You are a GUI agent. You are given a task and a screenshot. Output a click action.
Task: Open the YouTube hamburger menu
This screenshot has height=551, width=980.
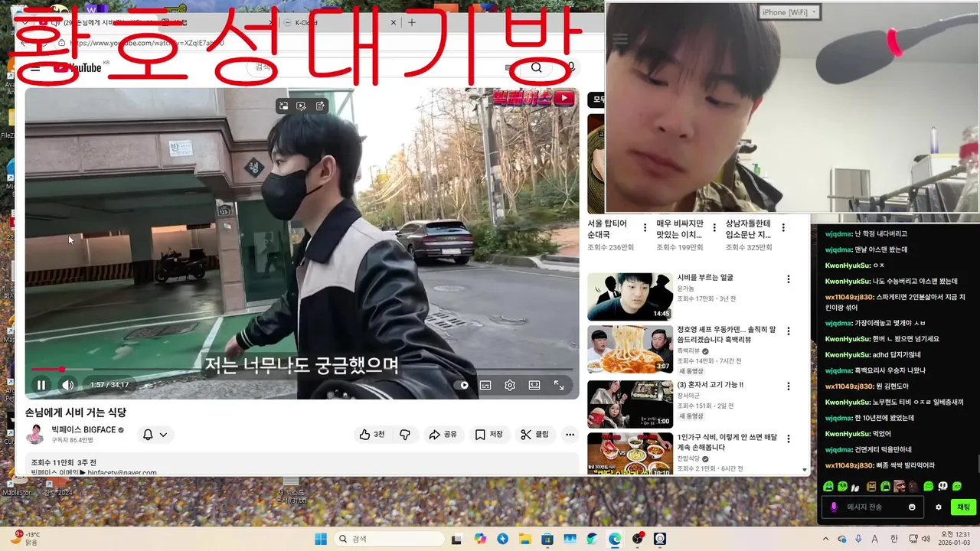(x=35, y=68)
